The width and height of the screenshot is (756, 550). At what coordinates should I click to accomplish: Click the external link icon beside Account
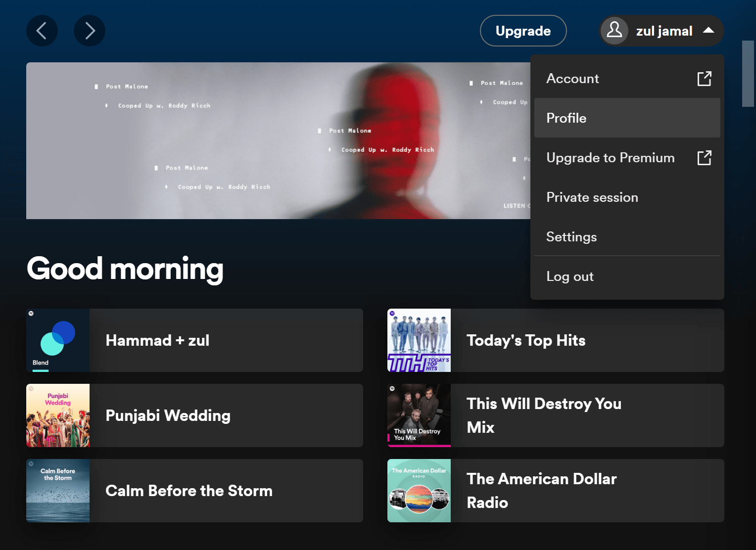(705, 79)
